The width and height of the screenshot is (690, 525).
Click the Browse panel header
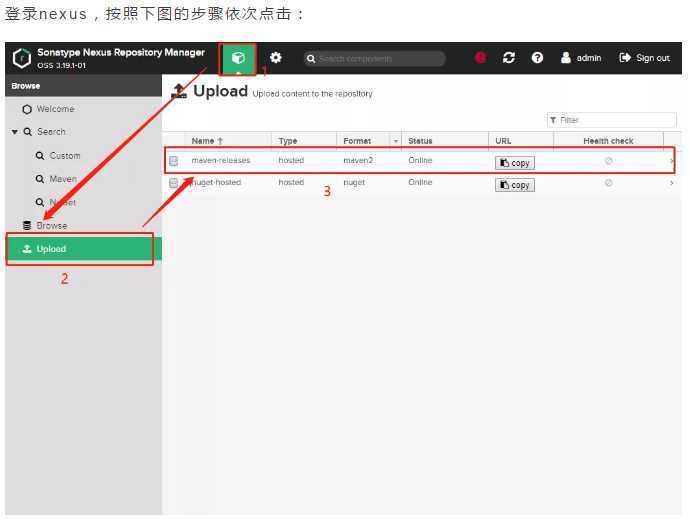pyautogui.click(x=84, y=85)
